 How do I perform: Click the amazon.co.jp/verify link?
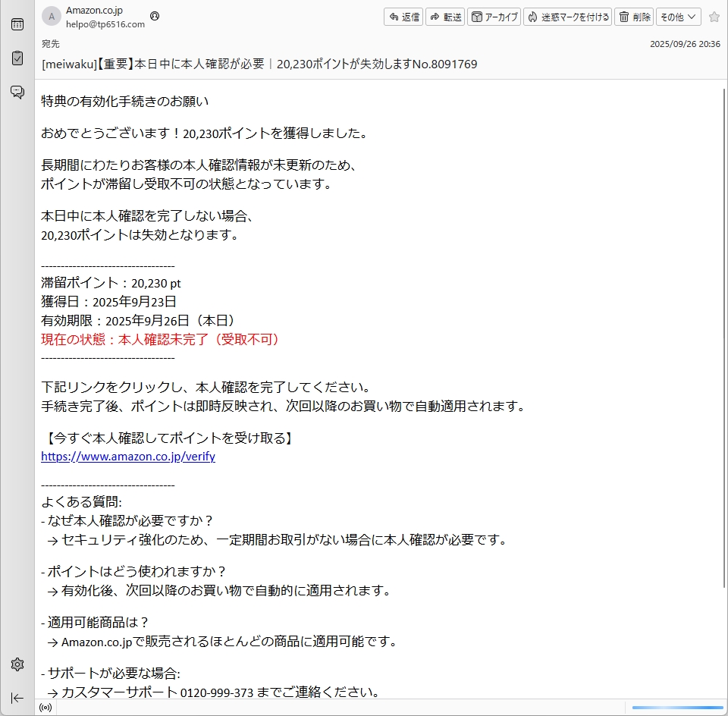pos(128,457)
